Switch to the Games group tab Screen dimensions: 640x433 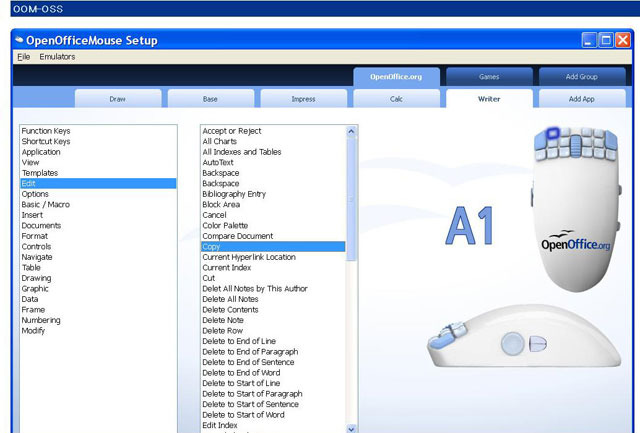point(489,76)
